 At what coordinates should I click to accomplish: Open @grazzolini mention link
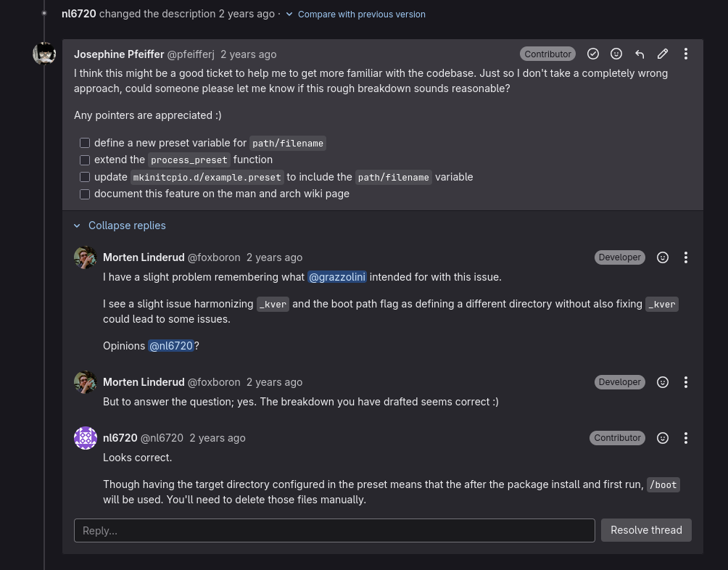[x=337, y=277]
